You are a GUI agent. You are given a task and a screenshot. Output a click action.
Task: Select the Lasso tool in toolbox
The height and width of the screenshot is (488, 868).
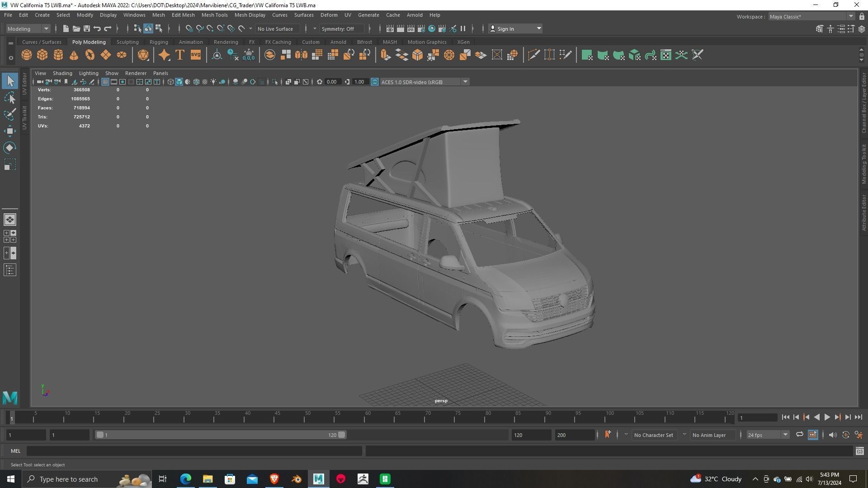coord(10,98)
